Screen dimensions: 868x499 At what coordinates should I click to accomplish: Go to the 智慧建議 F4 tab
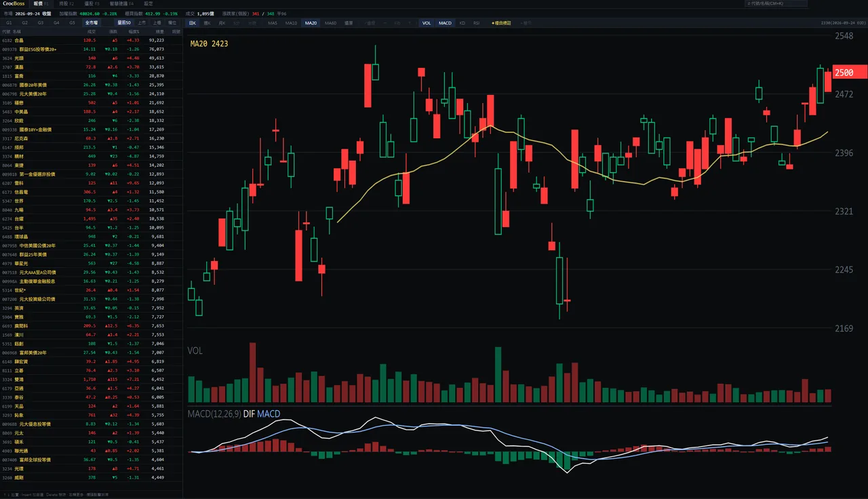coord(122,3)
